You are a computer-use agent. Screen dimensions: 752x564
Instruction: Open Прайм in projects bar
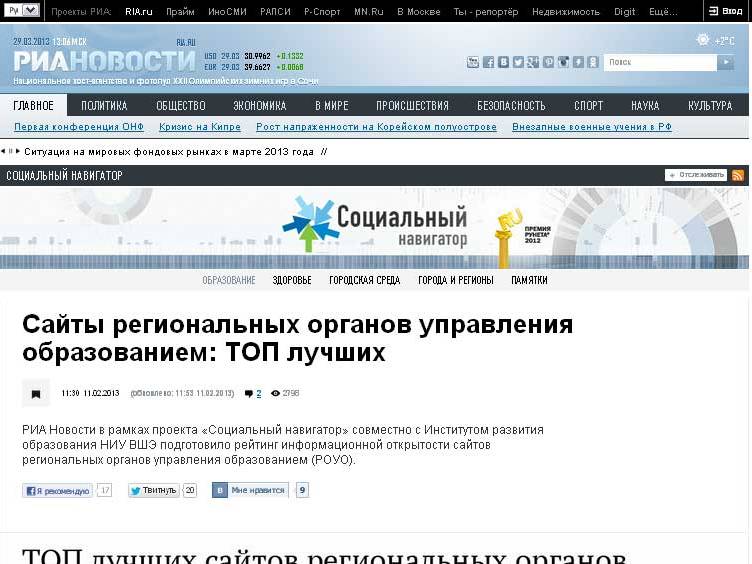click(x=180, y=12)
